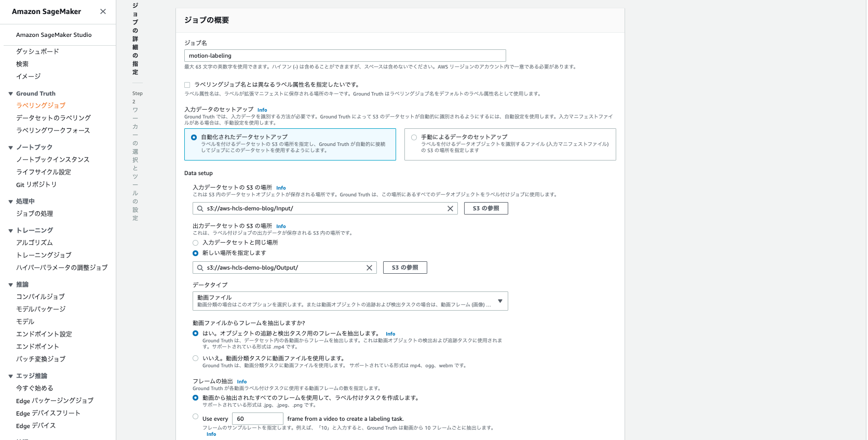Select no, use video files for classification
Viewport: 868px width, 440px height.
(x=195, y=358)
